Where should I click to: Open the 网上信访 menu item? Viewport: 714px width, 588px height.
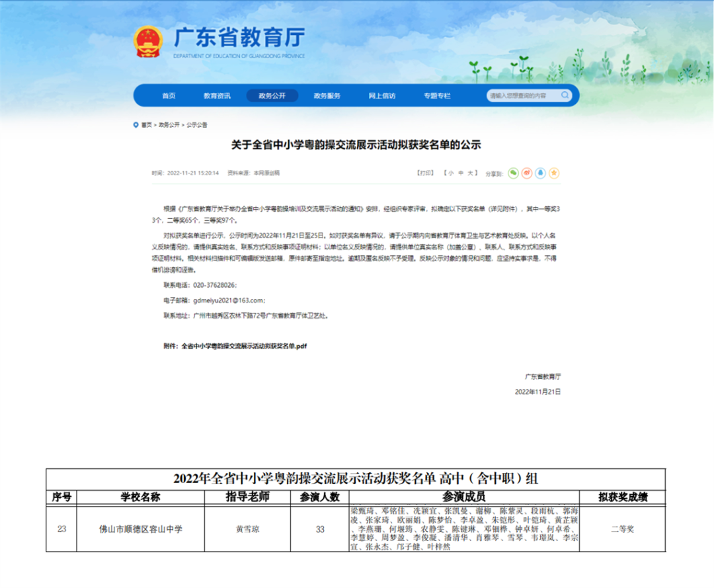point(382,96)
